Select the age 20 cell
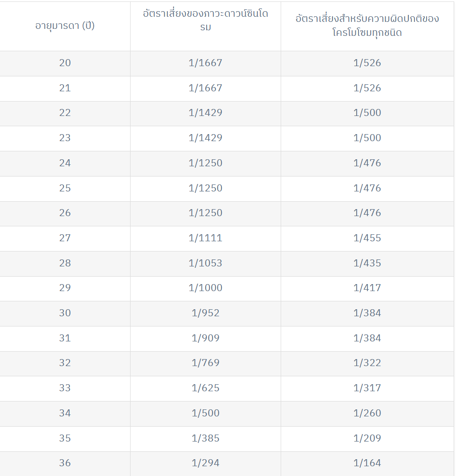The width and height of the screenshot is (456, 476). coord(65,63)
